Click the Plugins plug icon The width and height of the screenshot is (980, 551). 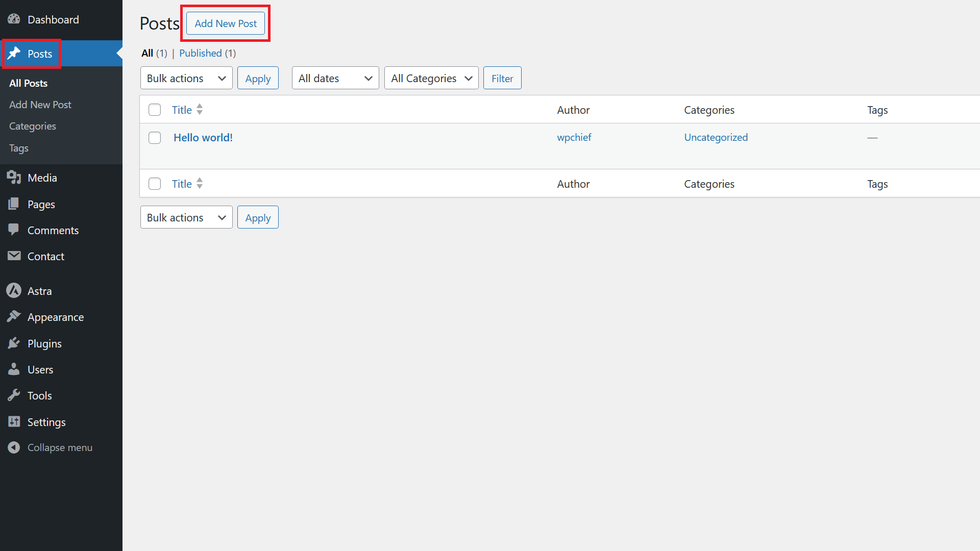[x=14, y=343]
